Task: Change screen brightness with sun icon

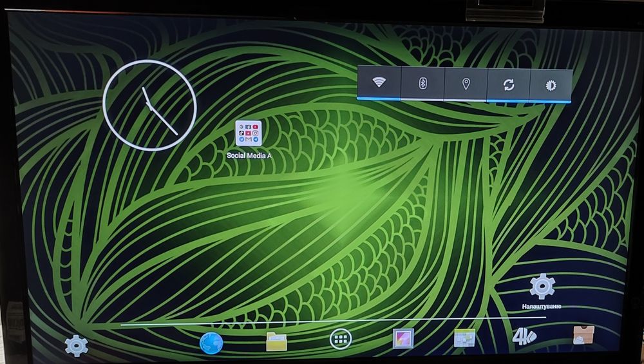Action: 551,86
